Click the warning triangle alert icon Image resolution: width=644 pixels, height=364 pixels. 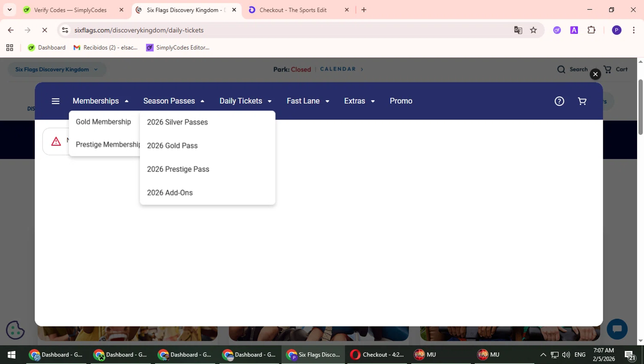[x=56, y=141]
